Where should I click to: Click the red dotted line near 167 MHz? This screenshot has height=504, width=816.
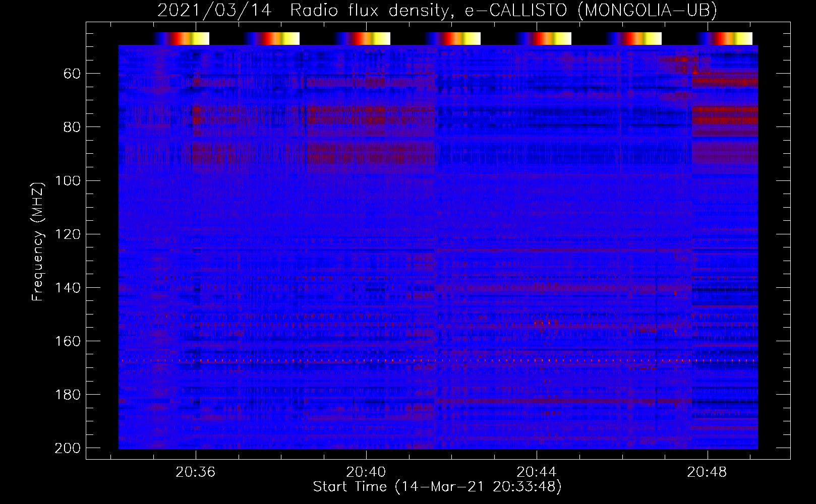click(x=438, y=361)
